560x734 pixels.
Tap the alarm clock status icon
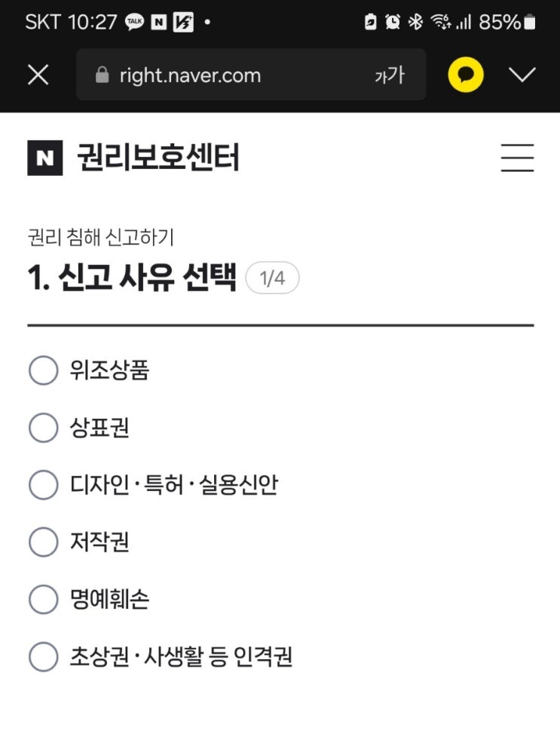coord(393,22)
